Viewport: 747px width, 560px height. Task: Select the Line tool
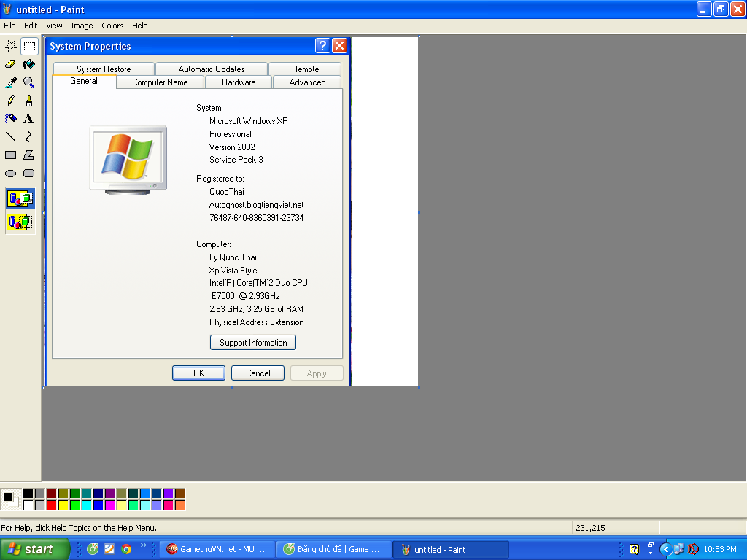[11, 136]
